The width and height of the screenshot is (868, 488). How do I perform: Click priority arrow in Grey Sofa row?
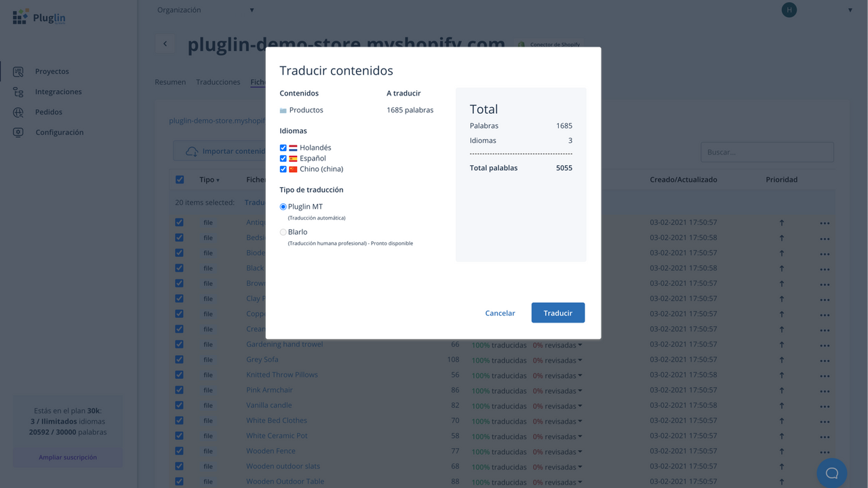tap(781, 360)
